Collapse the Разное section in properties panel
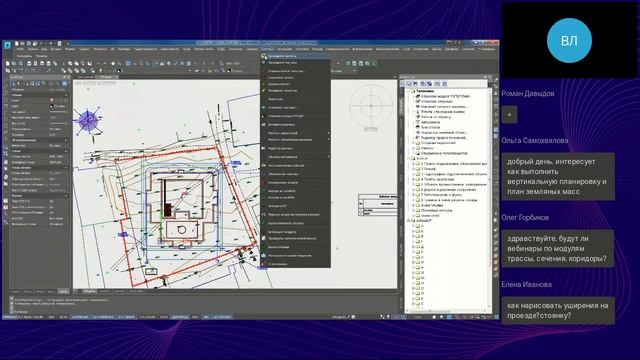This screenshot has width=640, height=360. [66, 196]
